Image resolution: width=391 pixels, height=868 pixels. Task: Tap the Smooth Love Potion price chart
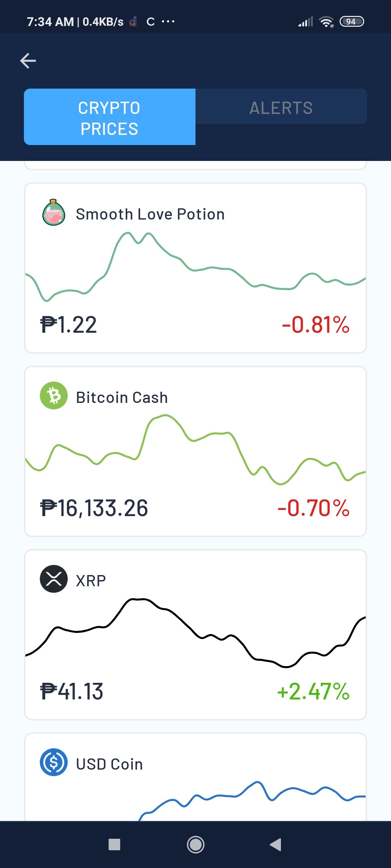point(195,267)
